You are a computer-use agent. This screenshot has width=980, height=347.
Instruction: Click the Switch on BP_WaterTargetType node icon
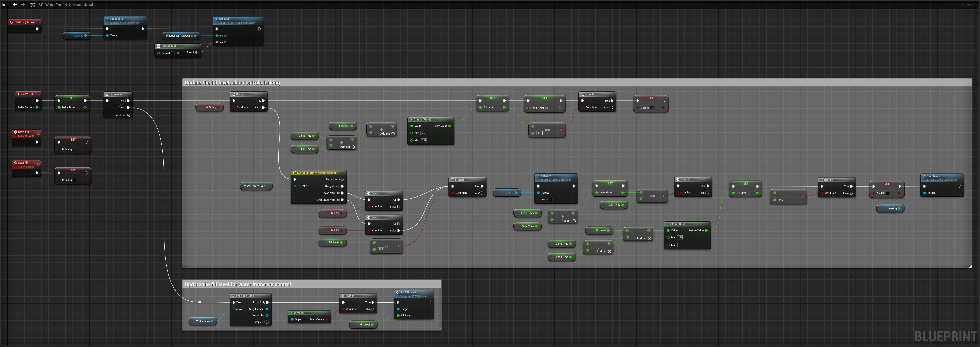[294, 173]
